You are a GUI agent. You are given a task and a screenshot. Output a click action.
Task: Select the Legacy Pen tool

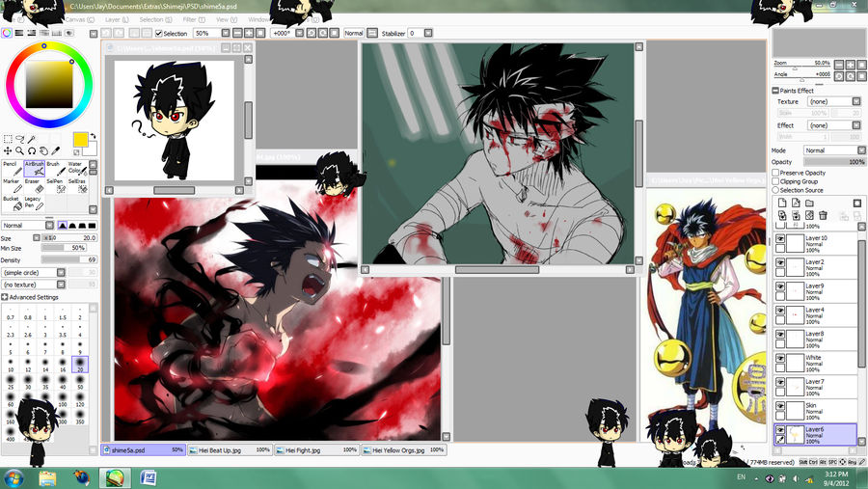click(34, 203)
